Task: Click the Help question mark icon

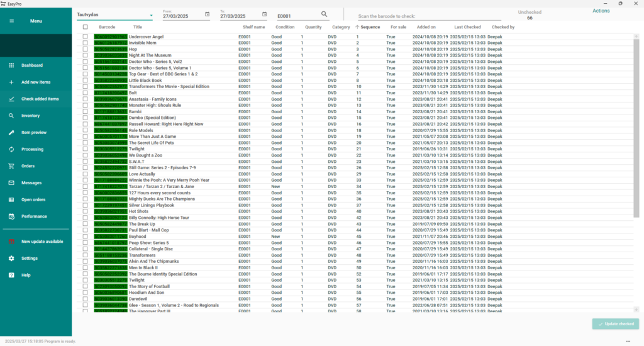Action: click(x=11, y=276)
